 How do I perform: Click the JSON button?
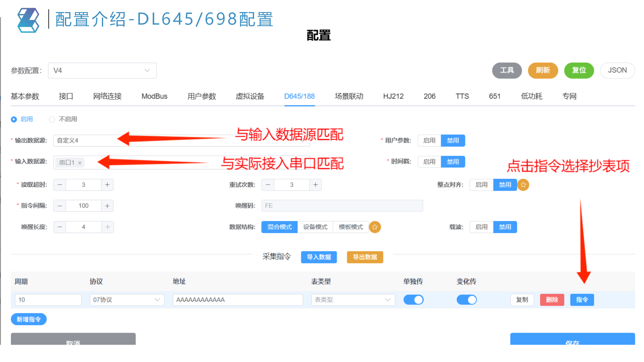617,70
